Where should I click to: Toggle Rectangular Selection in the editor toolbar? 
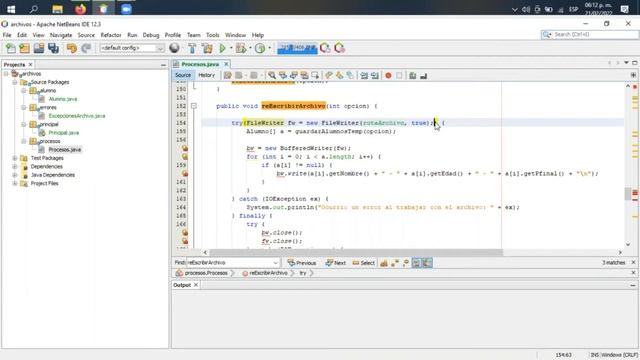pyautogui.click(x=315, y=76)
